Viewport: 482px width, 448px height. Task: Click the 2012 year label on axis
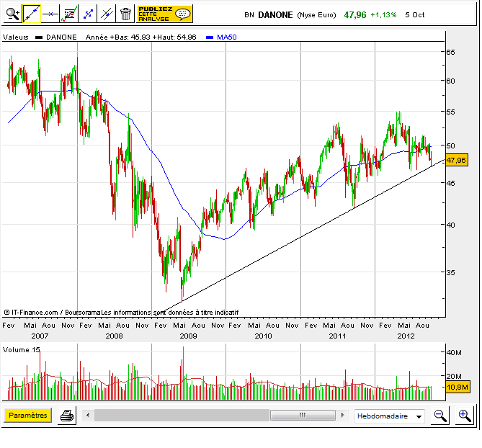tap(406, 336)
